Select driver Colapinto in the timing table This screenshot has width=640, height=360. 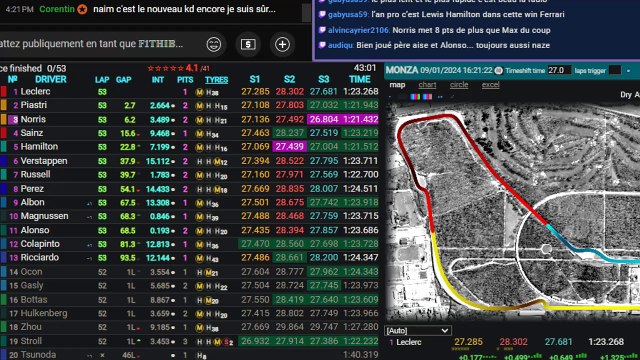click(x=40, y=244)
